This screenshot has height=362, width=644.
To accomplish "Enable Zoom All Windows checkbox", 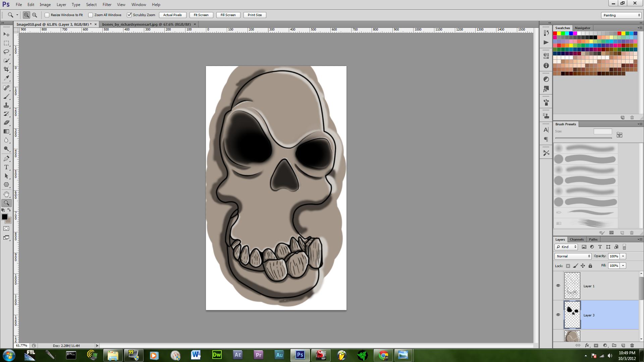I will click(91, 15).
